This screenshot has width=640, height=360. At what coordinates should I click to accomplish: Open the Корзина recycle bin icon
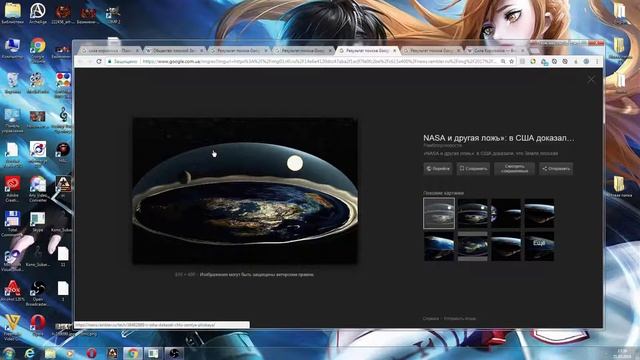click(x=12, y=83)
